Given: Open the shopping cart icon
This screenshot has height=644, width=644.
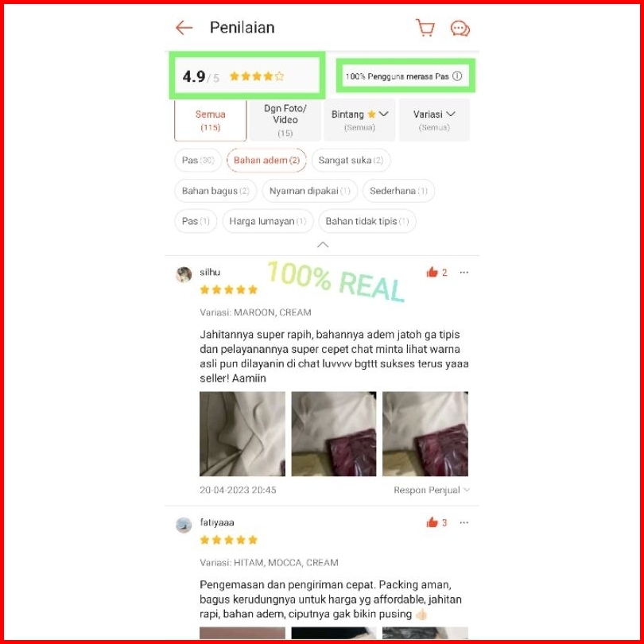Looking at the screenshot, I should pos(425,28).
